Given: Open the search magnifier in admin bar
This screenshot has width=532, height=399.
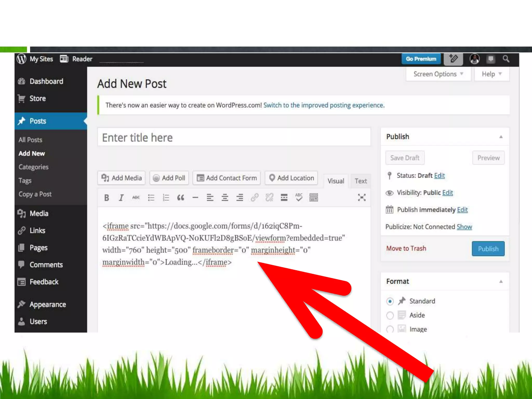Looking at the screenshot, I should pos(506,59).
